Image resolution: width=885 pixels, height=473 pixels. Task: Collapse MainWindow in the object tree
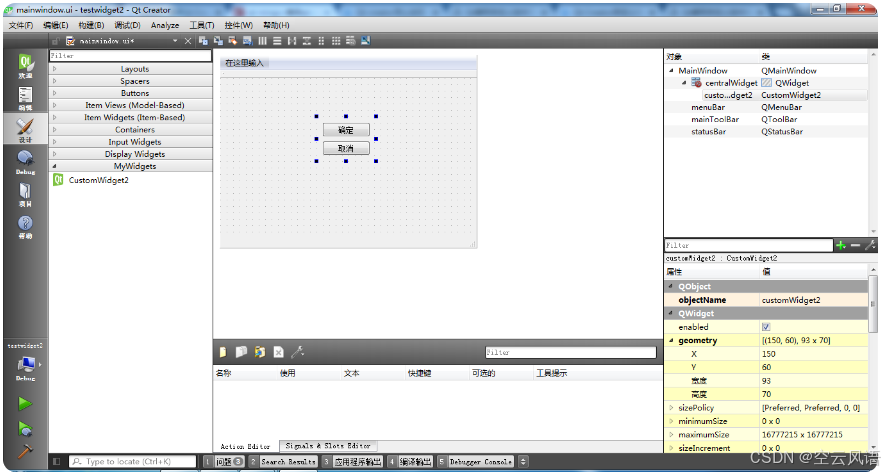[671, 71]
